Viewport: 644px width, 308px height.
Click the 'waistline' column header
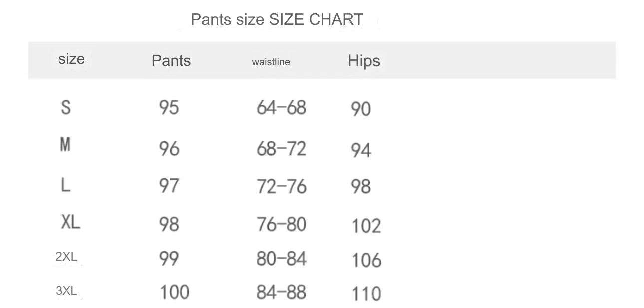pyautogui.click(x=271, y=62)
